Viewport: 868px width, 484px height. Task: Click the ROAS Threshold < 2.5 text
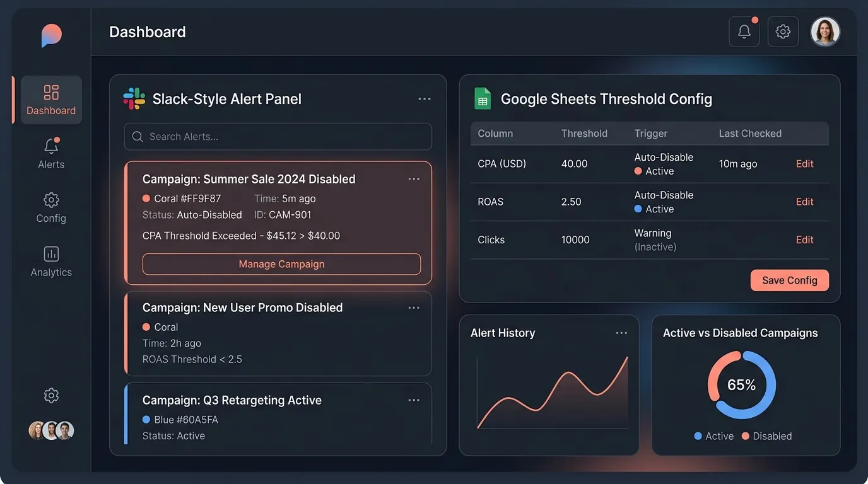[192, 359]
